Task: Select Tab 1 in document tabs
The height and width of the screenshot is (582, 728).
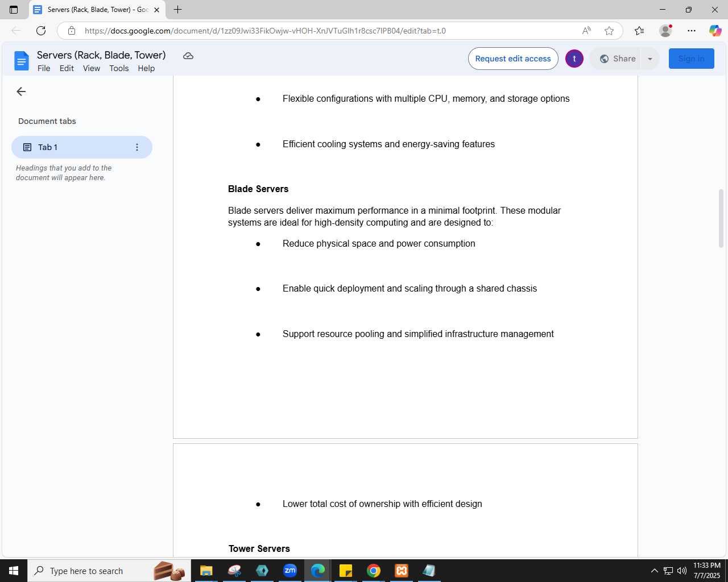Action: tap(82, 147)
